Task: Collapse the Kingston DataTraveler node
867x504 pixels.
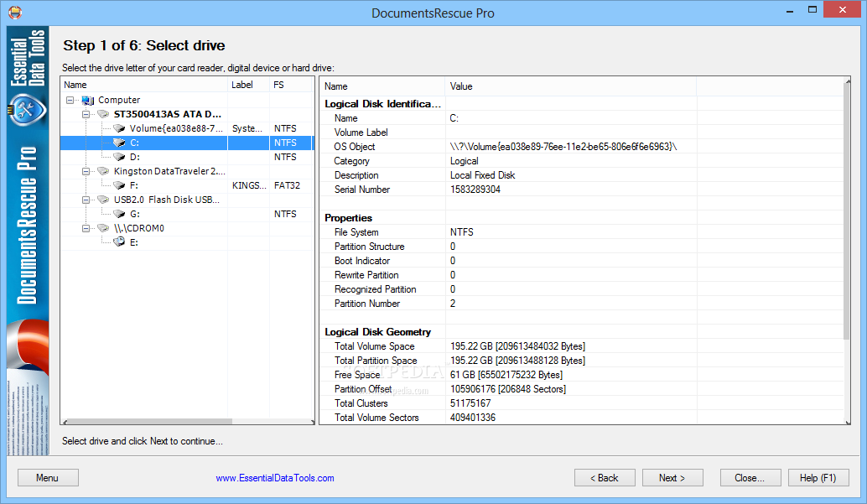Action: click(86, 172)
